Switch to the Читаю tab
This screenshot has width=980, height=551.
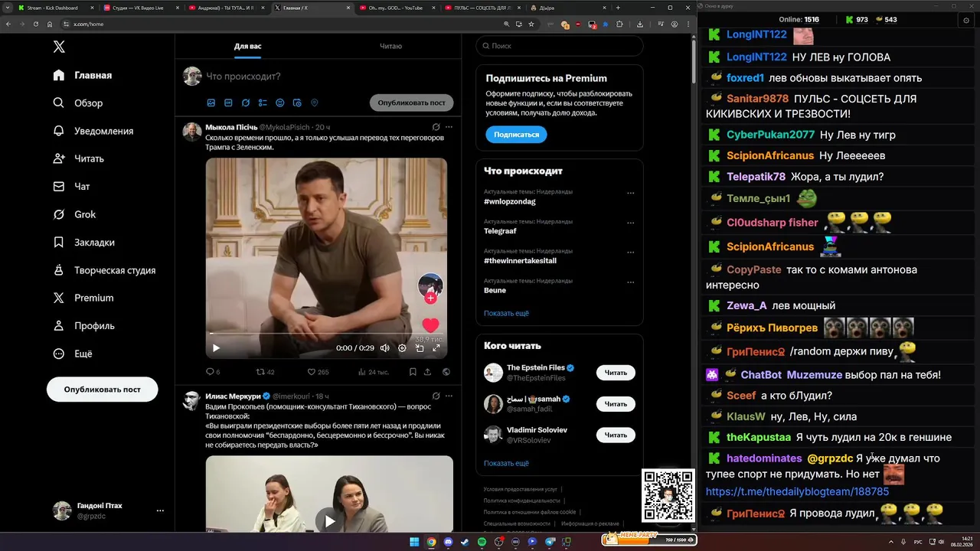tap(390, 46)
